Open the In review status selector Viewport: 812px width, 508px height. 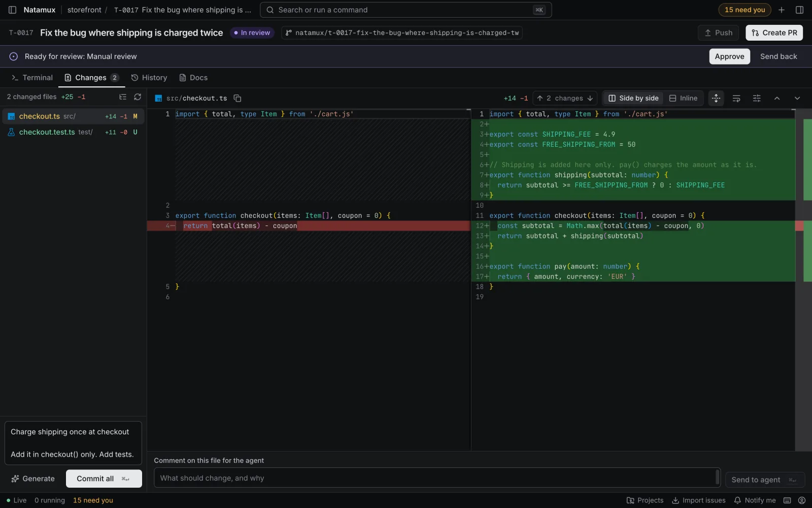click(x=252, y=33)
